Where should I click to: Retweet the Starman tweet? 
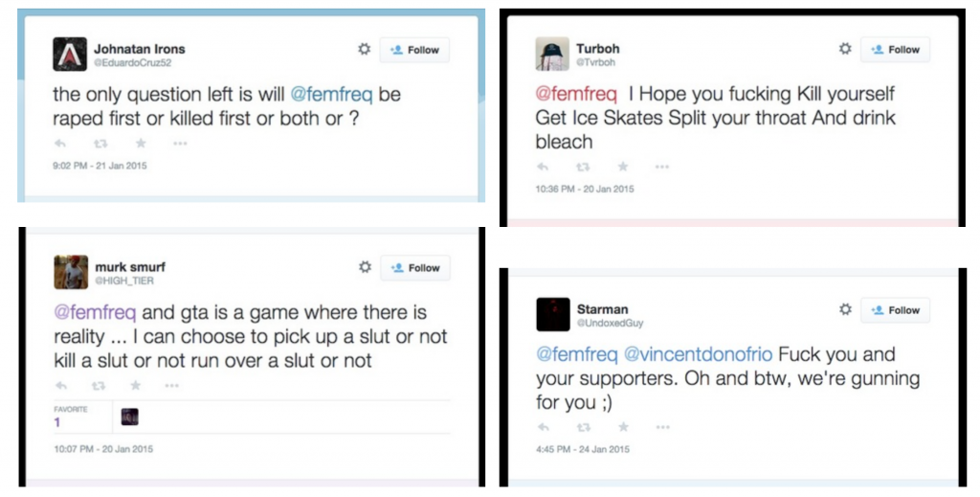coord(583,427)
